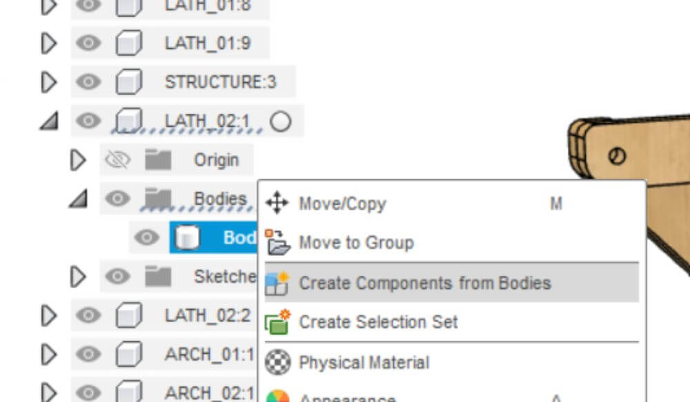690x402 pixels.
Task: Toggle visibility of the Bodies folder
Action: pos(117,198)
